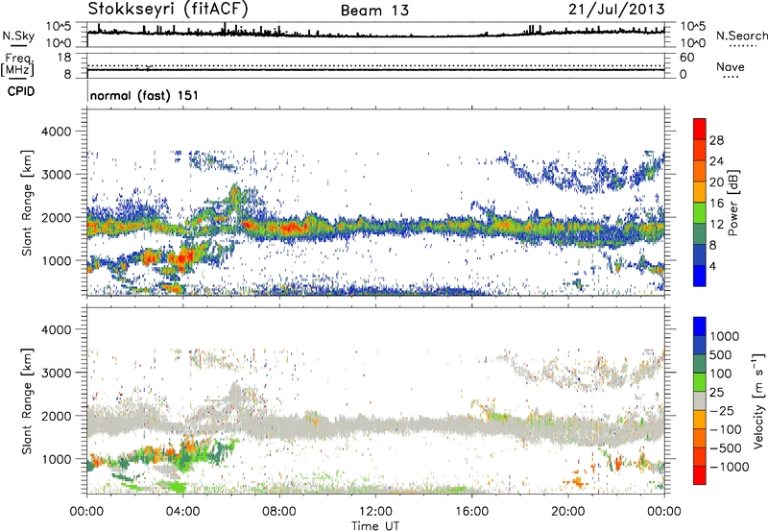The width and height of the screenshot is (768, 532).
Task: Pick the green 12–16 dB Power bar segment
Action: (700, 213)
